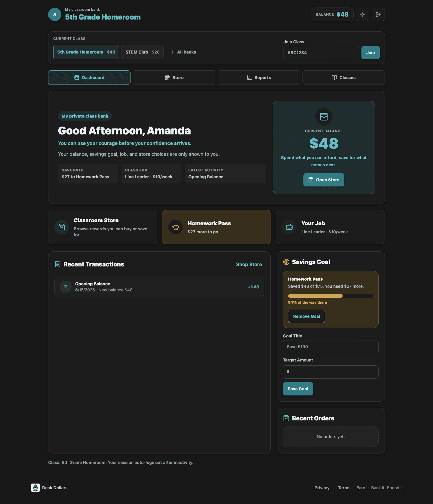Click the target icon beside Savings Goal
Screen dimensions: 433x504
coord(286,262)
